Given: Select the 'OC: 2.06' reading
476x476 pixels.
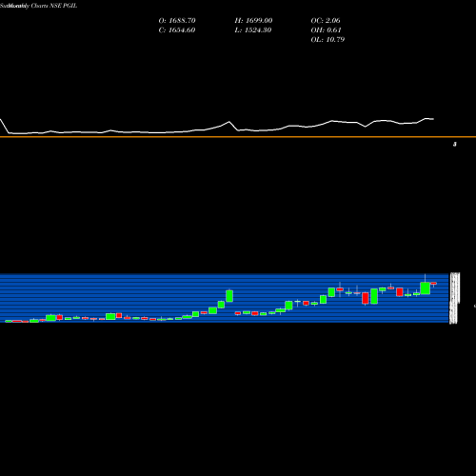Looking at the screenshot, I should coord(326,21).
